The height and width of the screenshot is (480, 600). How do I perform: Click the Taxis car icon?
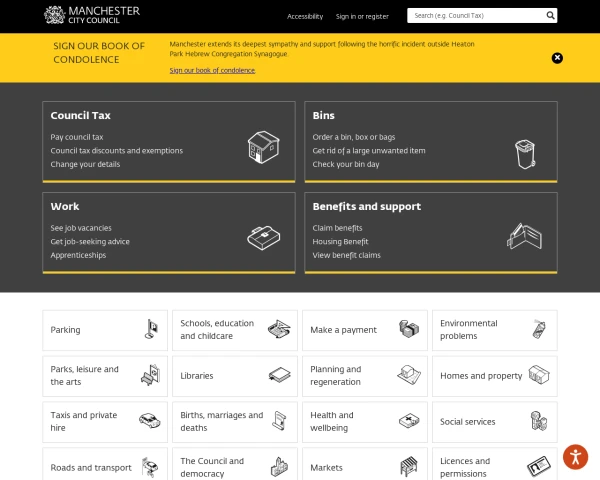(x=150, y=421)
